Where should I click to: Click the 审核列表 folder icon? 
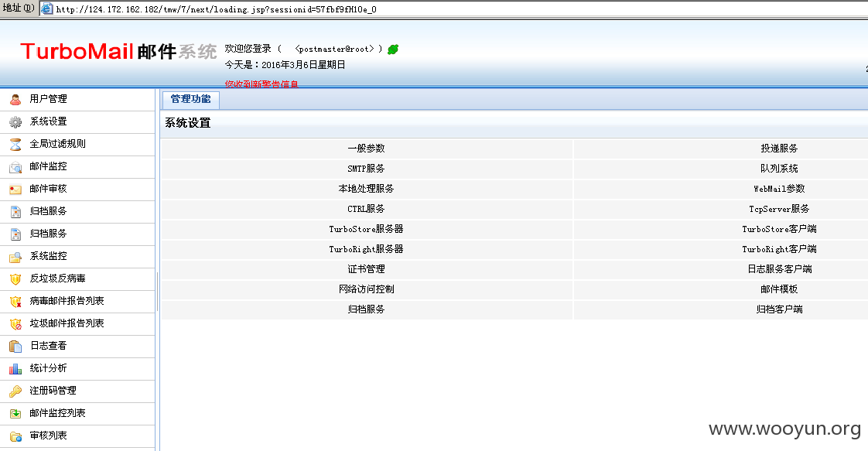coord(15,436)
